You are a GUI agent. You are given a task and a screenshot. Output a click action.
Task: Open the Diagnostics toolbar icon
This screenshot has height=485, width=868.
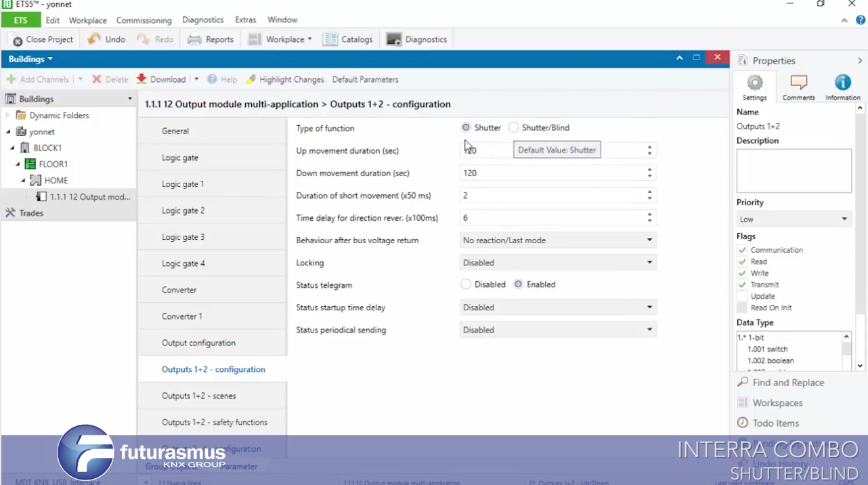(x=394, y=39)
